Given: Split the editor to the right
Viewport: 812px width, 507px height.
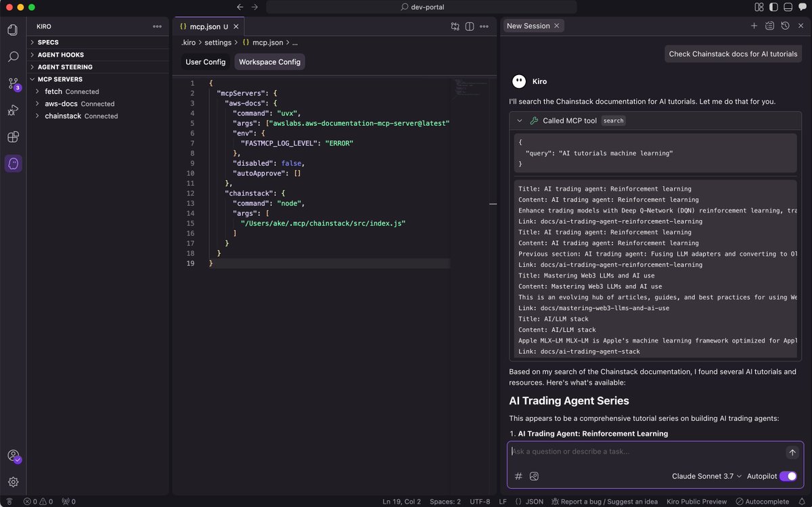Looking at the screenshot, I should point(470,26).
